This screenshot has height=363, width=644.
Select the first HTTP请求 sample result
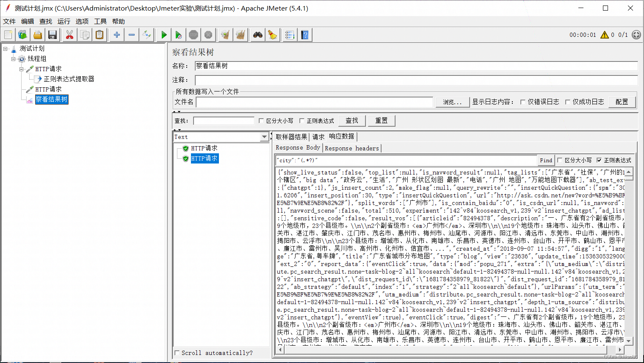click(204, 148)
